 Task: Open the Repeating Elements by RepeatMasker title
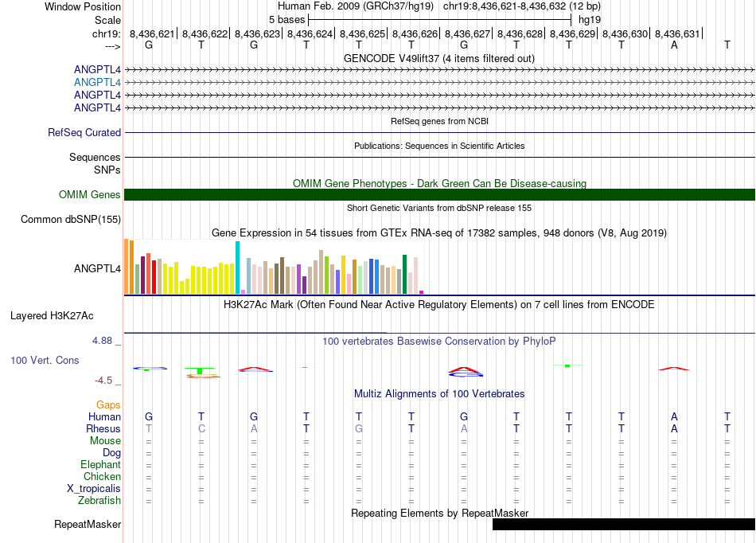(x=439, y=513)
